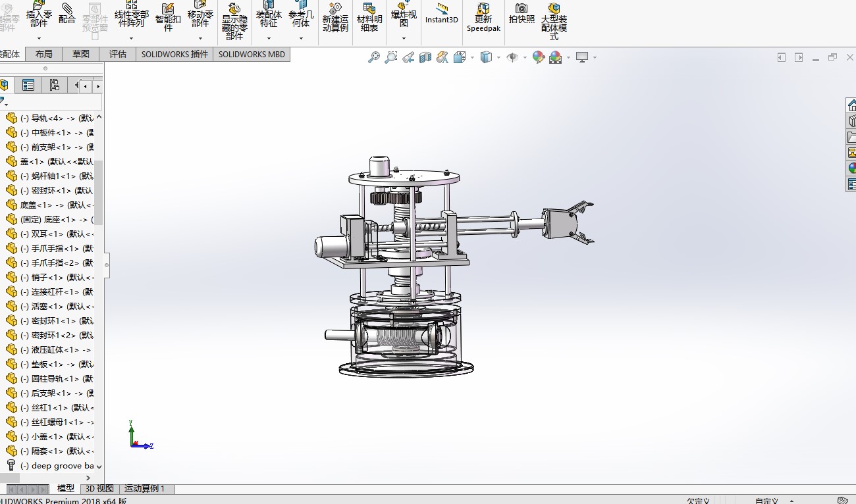856x504 pixels.
Task: Expand the 爆炸视图 dropdown arrow
Action: (404, 39)
